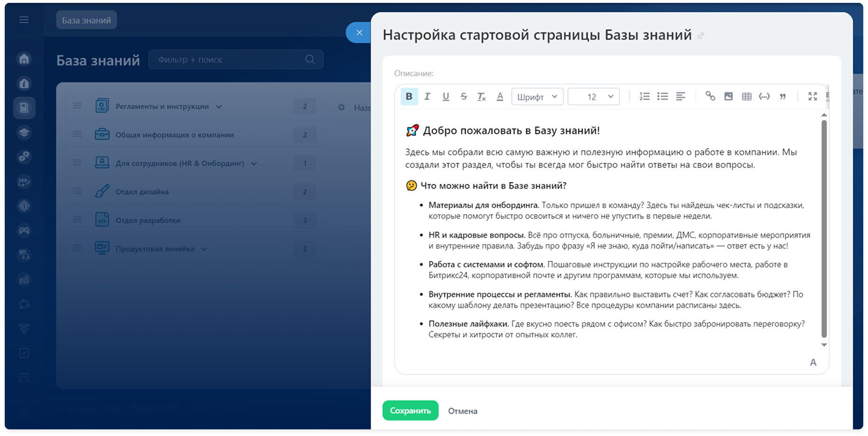Insert a numbered list
The height and width of the screenshot is (436, 868).
[x=644, y=97]
